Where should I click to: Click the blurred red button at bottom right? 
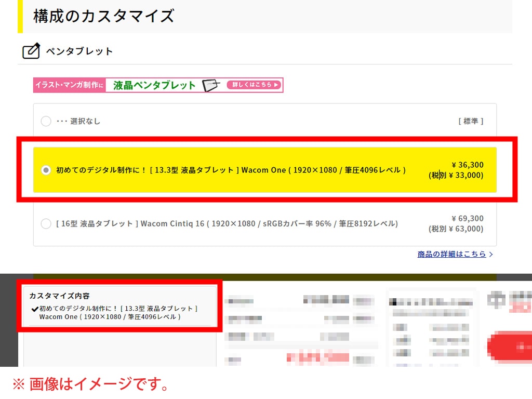click(510, 347)
